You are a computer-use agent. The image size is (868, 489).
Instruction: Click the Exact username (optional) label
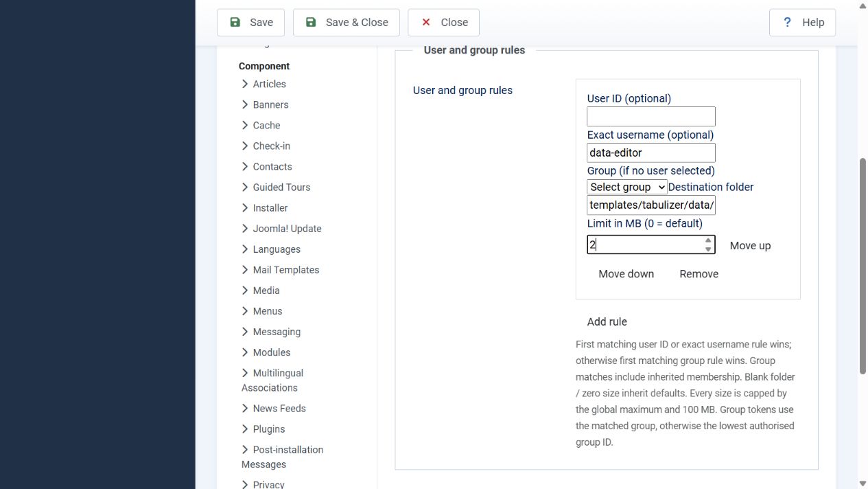650,135
